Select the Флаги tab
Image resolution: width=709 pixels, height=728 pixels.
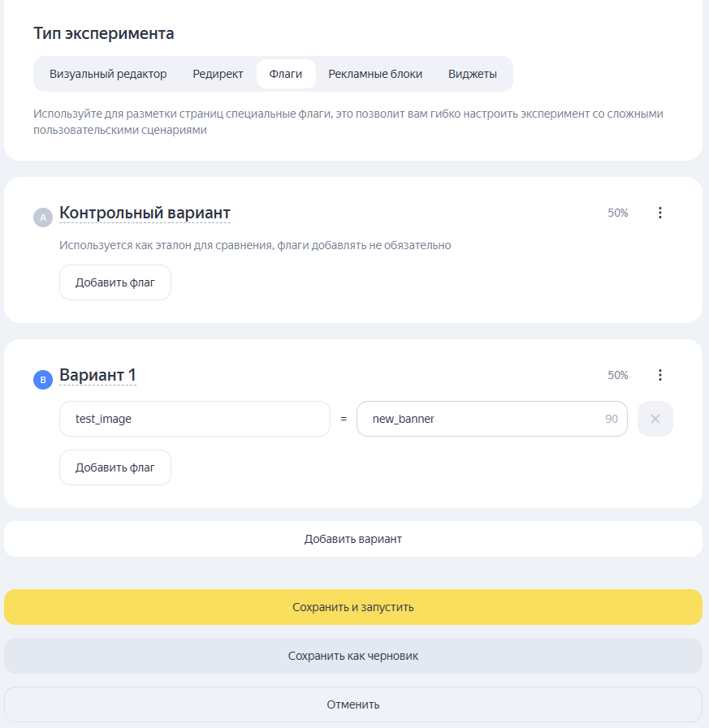click(286, 74)
